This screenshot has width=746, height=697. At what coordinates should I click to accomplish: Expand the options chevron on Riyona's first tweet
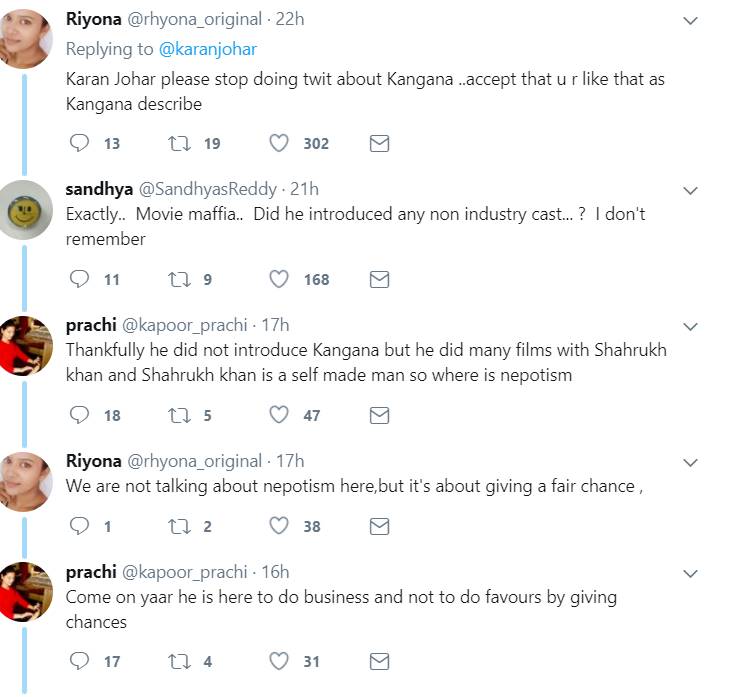pyautogui.click(x=690, y=21)
